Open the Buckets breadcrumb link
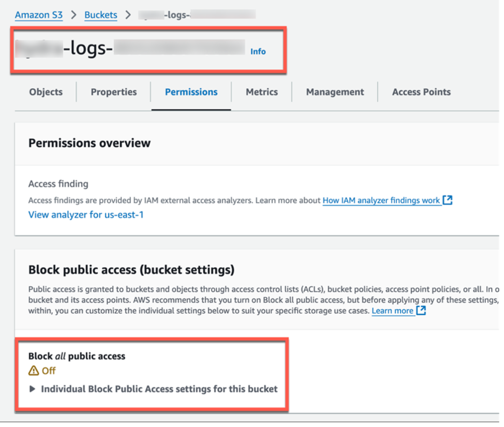The image size is (504, 427). [x=100, y=15]
